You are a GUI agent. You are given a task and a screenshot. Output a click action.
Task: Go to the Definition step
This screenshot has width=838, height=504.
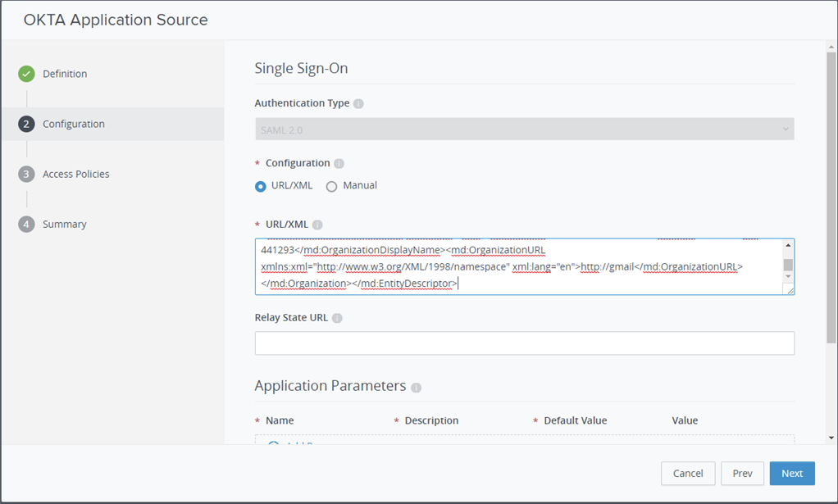pyautogui.click(x=65, y=74)
